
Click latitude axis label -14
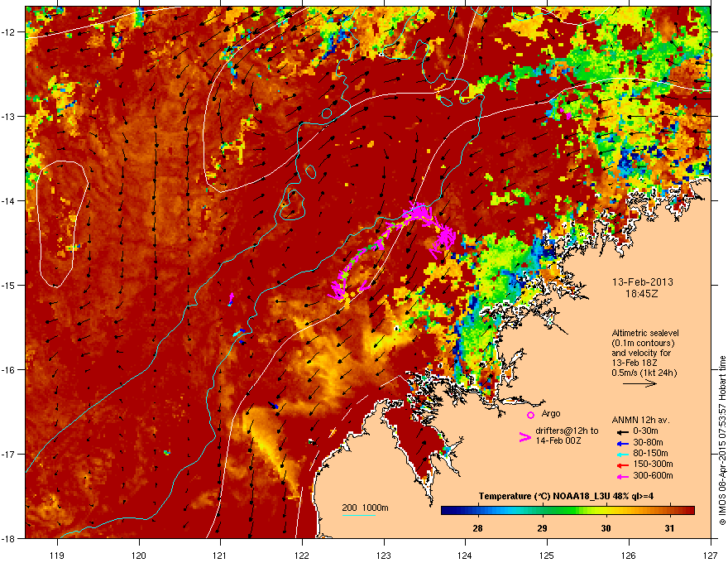[x=8, y=200]
